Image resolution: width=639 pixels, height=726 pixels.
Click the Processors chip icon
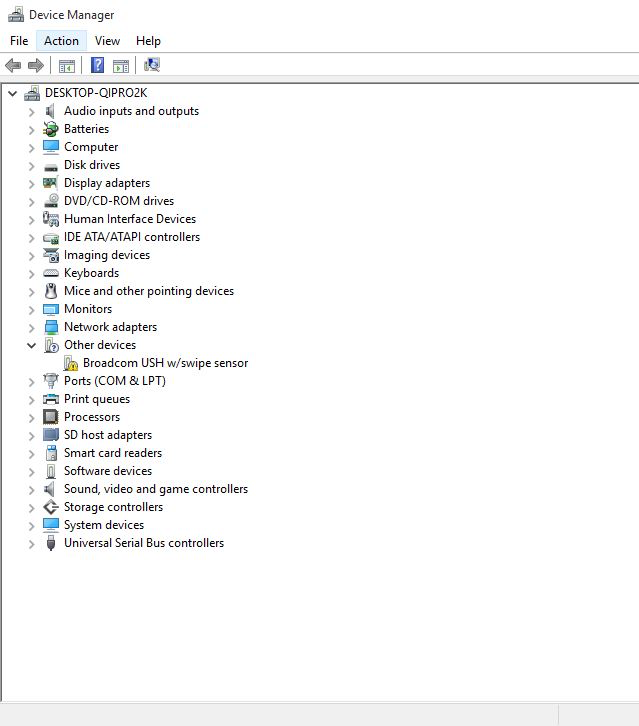(x=50, y=417)
